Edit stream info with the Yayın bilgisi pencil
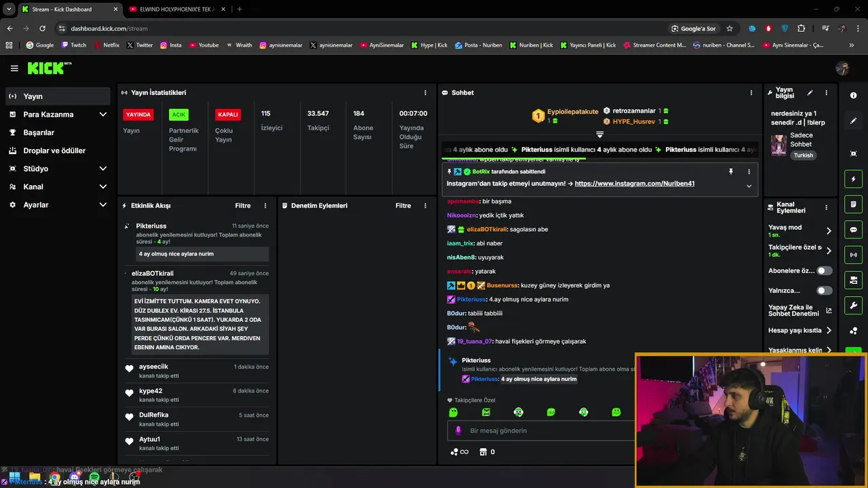This screenshot has height=488, width=868. pyautogui.click(x=810, y=93)
